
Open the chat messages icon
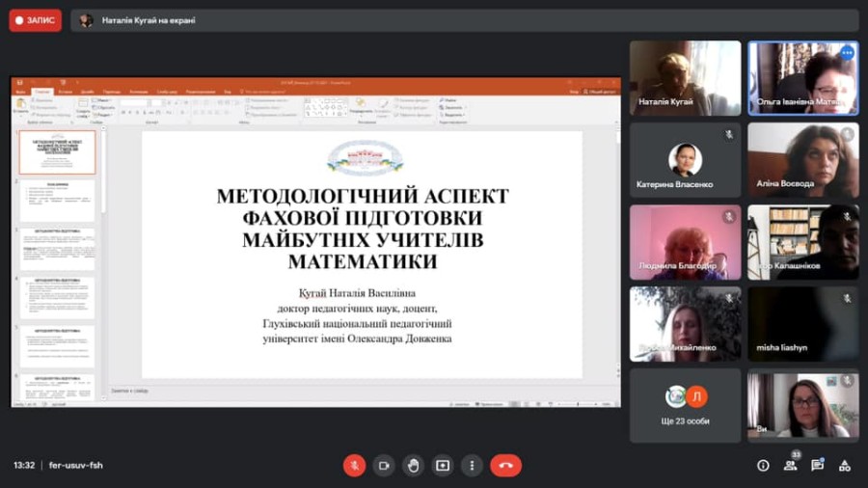tap(817, 466)
